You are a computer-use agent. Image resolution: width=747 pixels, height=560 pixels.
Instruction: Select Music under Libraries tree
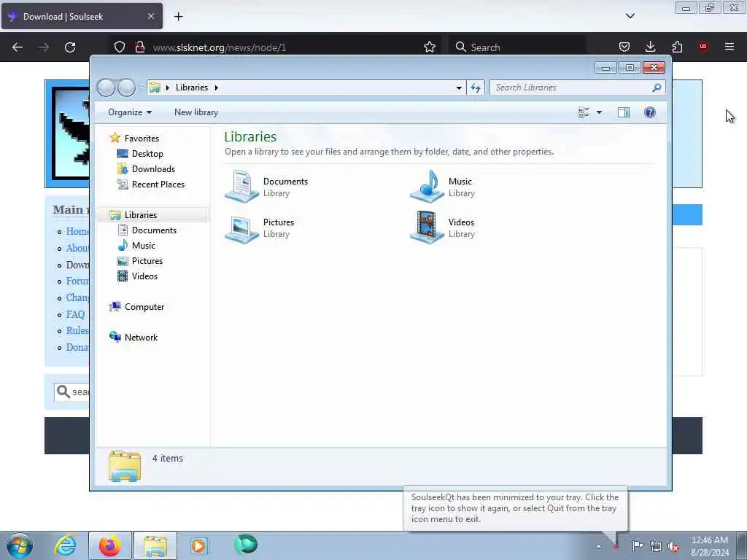(144, 246)
